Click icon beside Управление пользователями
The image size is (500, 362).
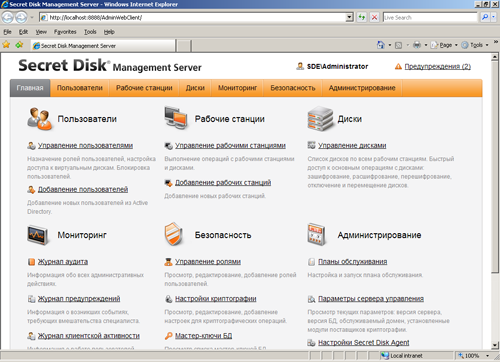31,146
